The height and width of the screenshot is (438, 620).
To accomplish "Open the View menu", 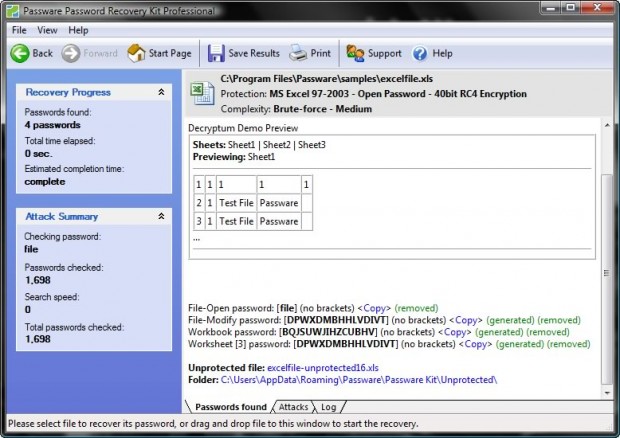I will (x=48, y=30).
